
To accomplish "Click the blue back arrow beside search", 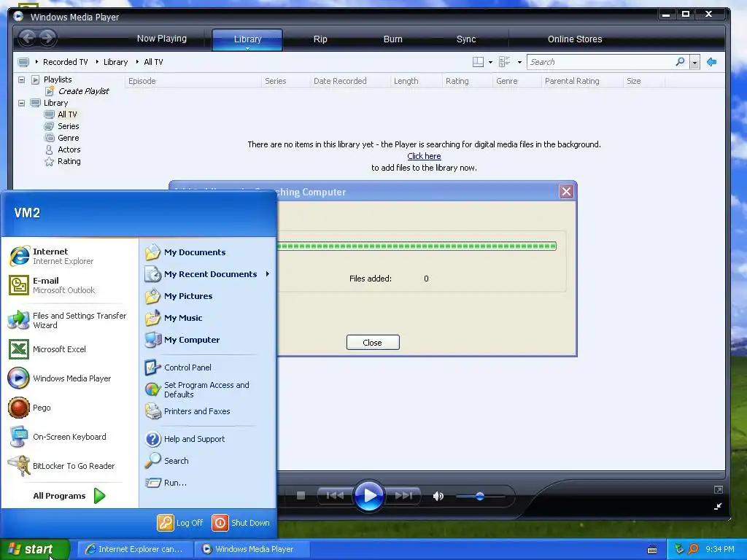I will [712, 62].
